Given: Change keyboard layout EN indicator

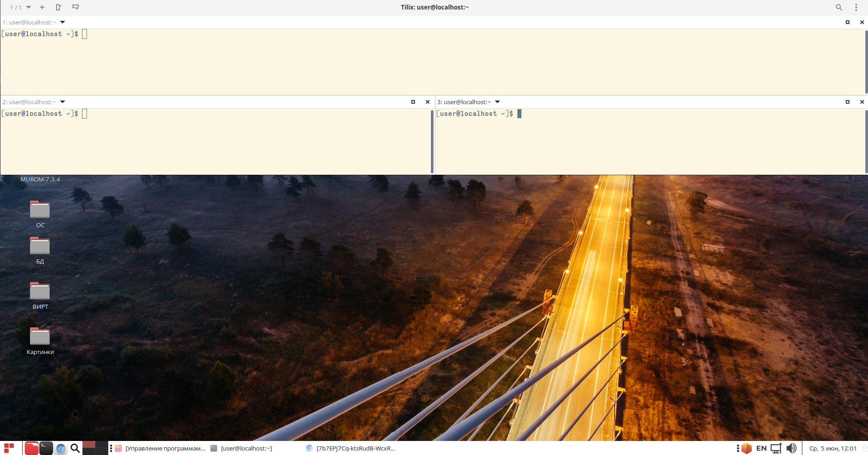Looking at the screenshot, I should point(762,448).
